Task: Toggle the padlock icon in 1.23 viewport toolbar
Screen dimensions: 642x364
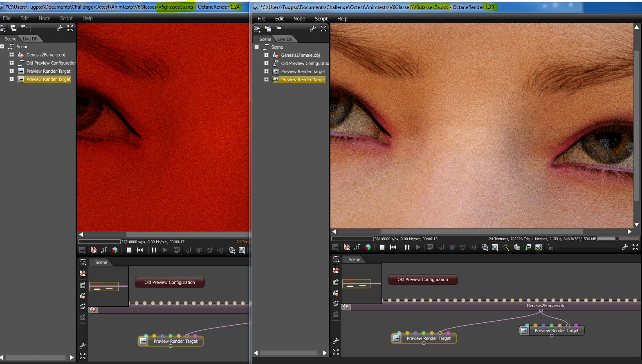Action: coord(551,247)
